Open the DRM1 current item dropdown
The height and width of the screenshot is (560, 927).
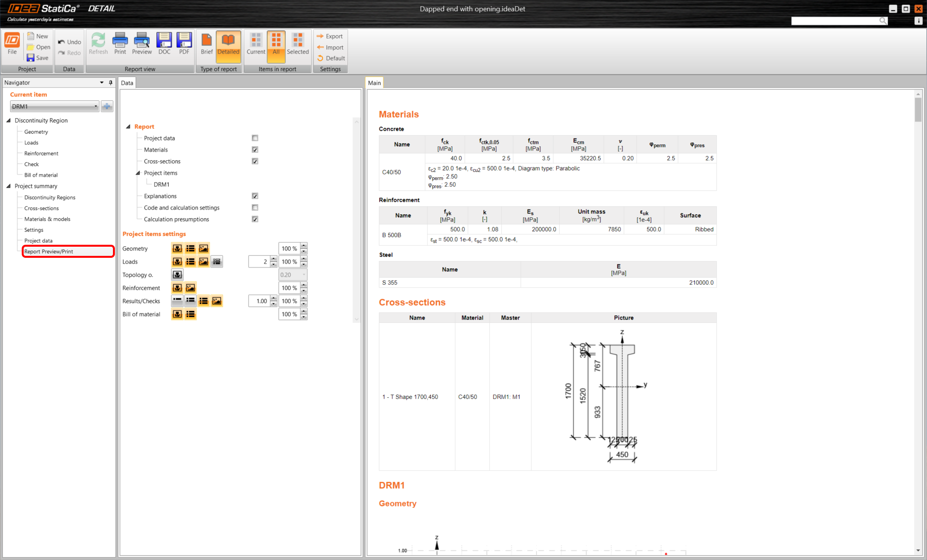coord(55,106)
